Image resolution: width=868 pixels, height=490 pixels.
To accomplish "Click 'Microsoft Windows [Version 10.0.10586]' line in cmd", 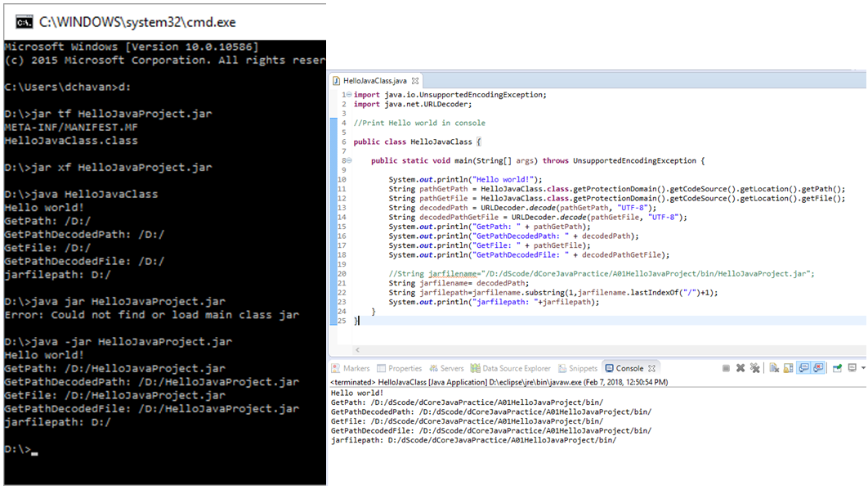I will coord(132,47).
